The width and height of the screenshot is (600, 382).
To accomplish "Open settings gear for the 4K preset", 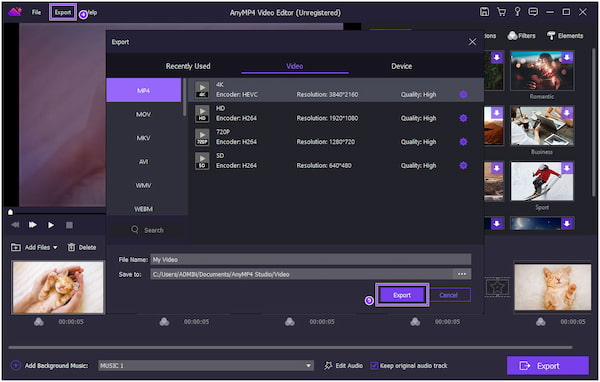I will coord(463,94).
